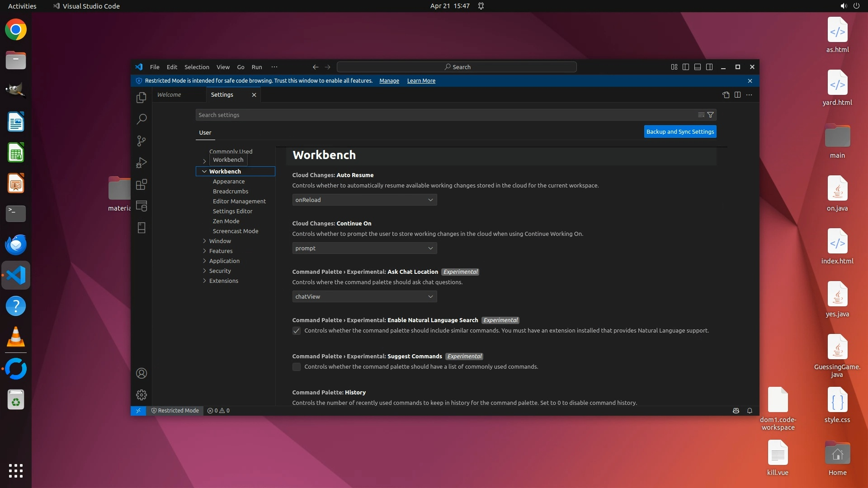Open the Selection menu
The image size is (868, 488).
pos(197,67)
